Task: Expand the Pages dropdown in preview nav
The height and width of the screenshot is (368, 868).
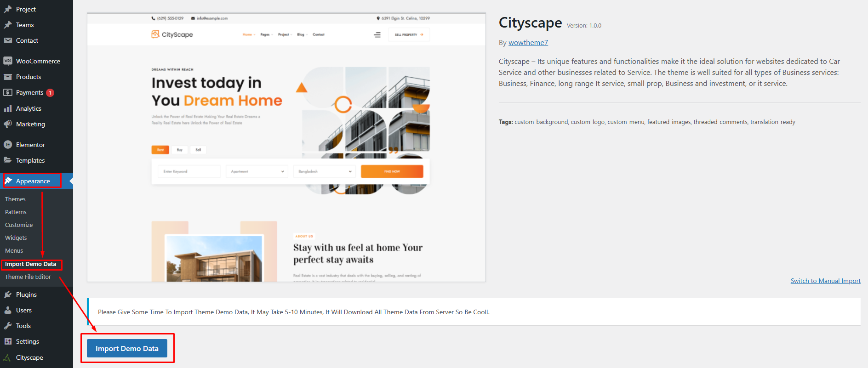Action: coord(267,34)
